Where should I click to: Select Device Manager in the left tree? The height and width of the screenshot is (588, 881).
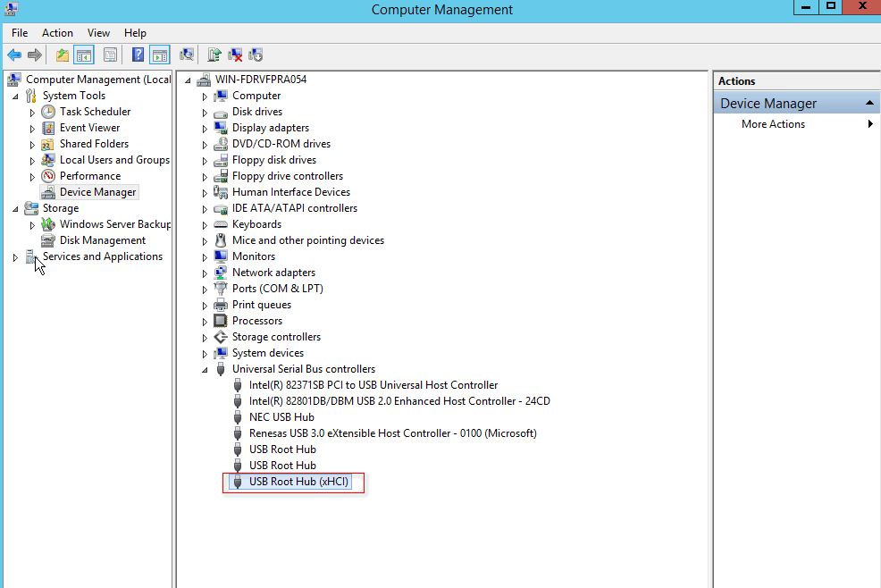coord(97,192)
